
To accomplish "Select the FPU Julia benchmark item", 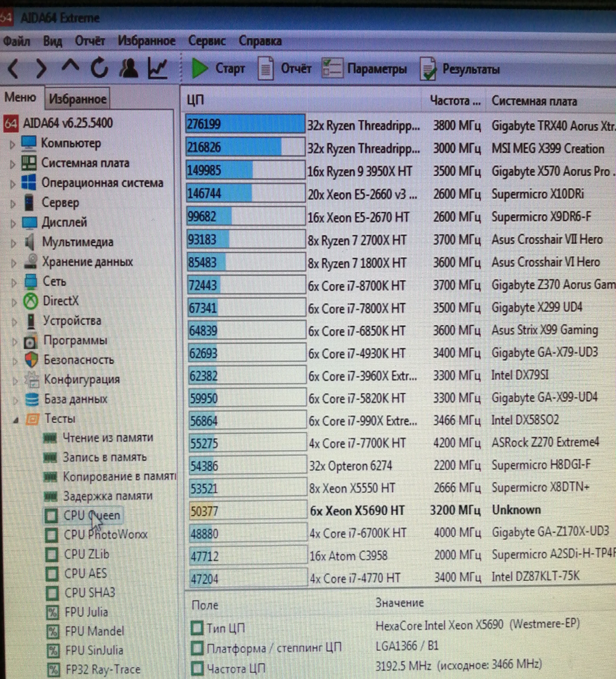I will [x=86, y=612].
